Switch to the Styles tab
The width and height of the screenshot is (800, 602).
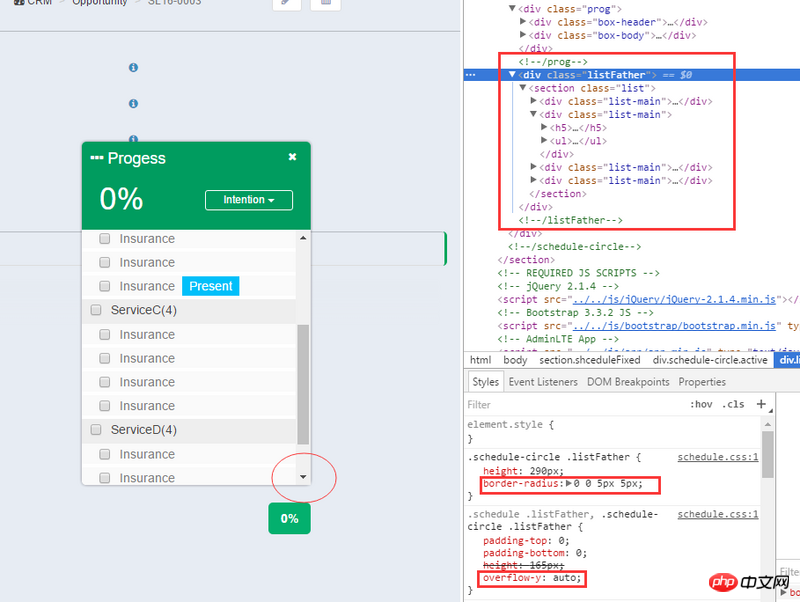click(x=485, y=382)
